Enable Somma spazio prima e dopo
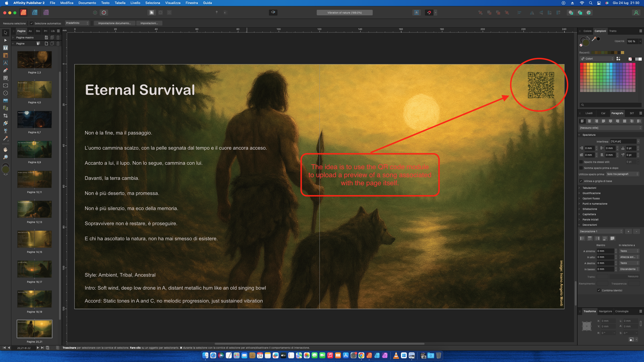 (x=581, y=168)
